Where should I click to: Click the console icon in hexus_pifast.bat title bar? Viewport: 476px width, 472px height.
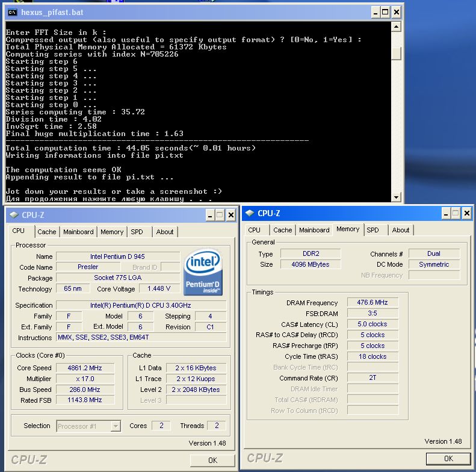coord(12,13)
